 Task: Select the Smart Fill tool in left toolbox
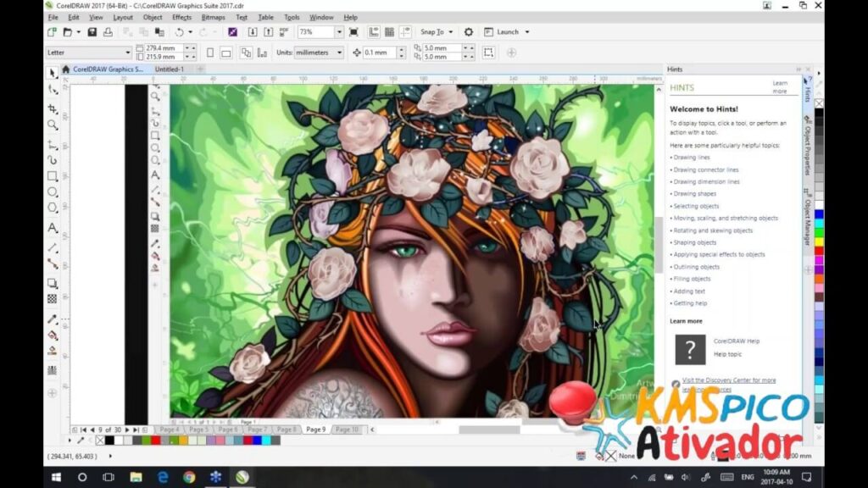[x=52, y=351]
